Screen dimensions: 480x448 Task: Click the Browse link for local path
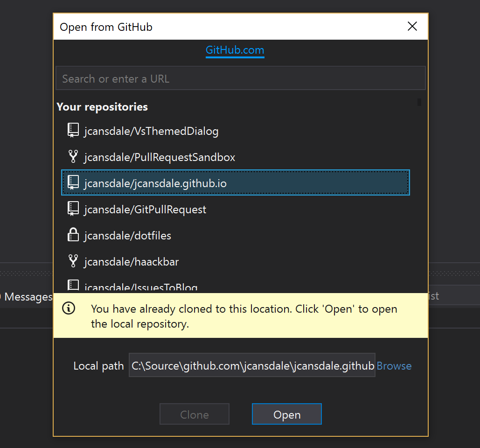394,365
